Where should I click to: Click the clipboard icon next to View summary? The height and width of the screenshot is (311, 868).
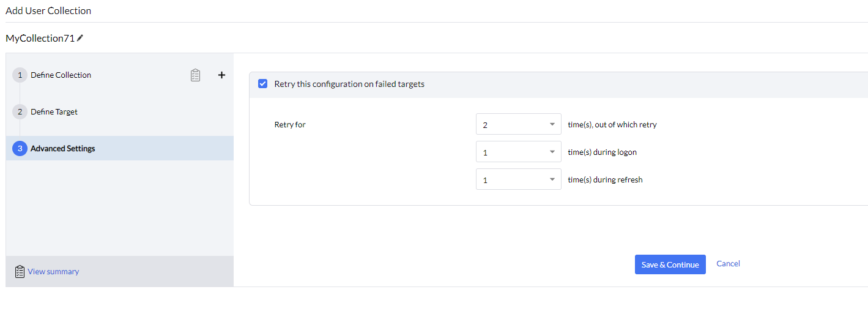pyautogui.click(x=20, y=271)
